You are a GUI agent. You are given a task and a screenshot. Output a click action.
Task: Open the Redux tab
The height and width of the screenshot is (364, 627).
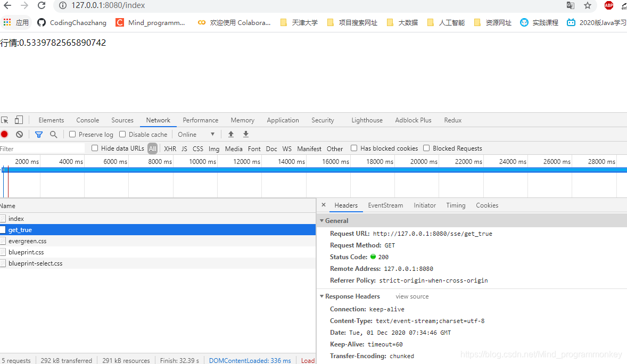click(x=452, y=120)
